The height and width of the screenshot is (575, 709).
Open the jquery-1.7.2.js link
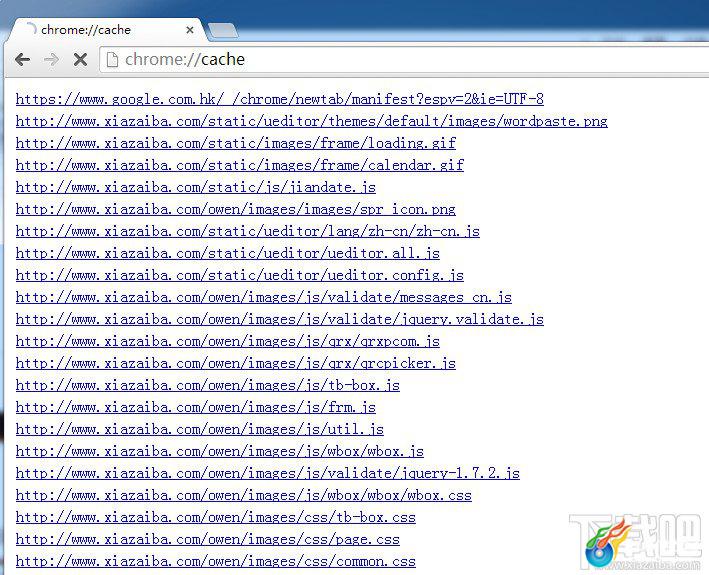[x=268, y=473]
